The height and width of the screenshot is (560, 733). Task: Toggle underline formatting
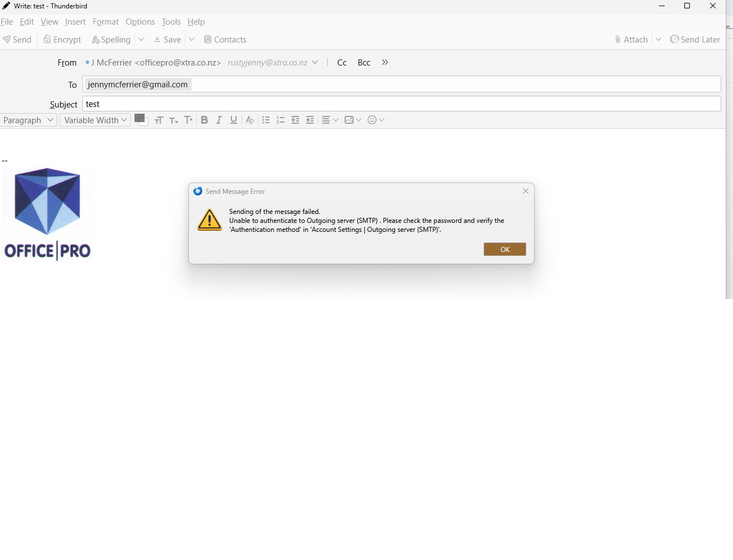tap(234, 120)
